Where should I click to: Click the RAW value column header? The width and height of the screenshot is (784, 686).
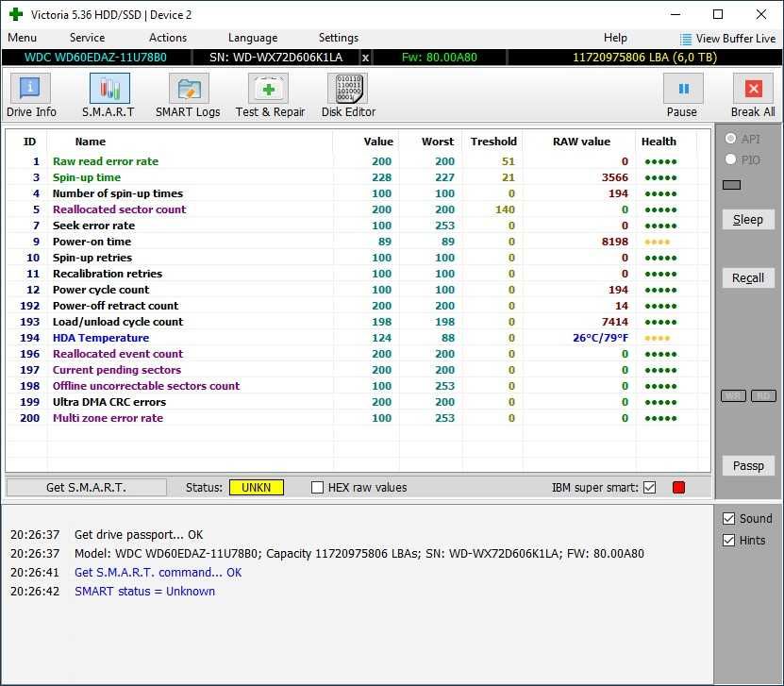coord(581,142)
